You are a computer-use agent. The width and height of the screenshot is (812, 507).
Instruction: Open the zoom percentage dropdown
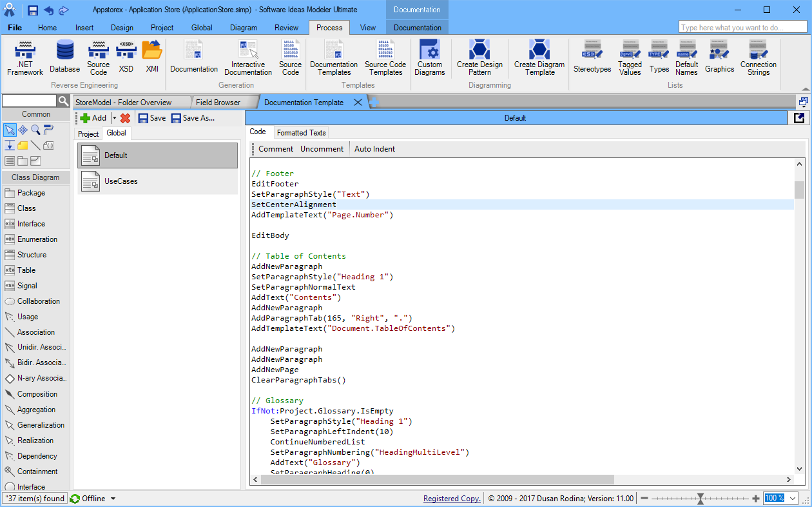(x=793, y=498)
